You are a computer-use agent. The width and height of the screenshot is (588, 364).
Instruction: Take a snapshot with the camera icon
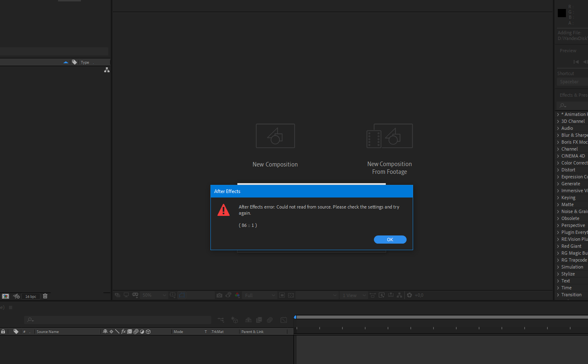point(219,295)
